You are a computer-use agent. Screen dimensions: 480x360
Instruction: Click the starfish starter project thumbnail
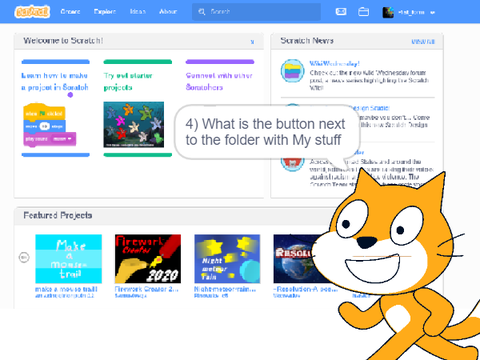click(x=134, y=125)
